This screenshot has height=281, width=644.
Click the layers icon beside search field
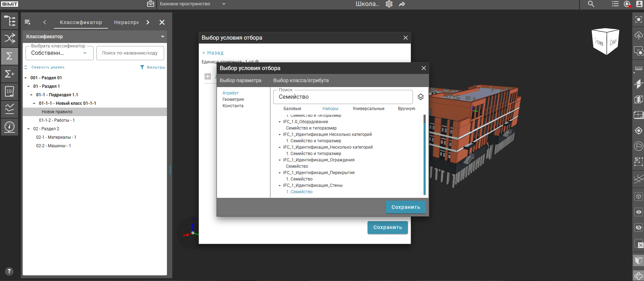click(421, 97)
